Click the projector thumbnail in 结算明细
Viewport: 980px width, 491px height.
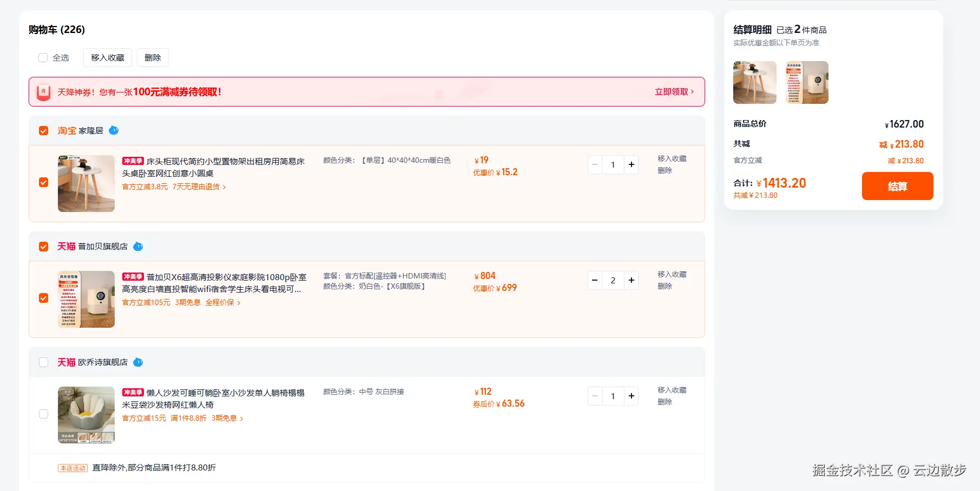coord(806,82)
